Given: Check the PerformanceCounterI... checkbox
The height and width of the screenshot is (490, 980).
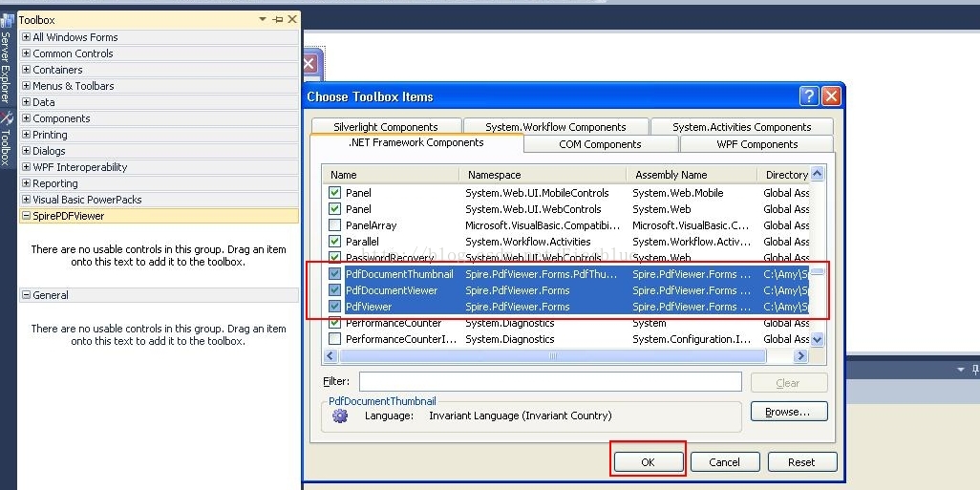Looking at the screenshot, I should coord(335,339).
